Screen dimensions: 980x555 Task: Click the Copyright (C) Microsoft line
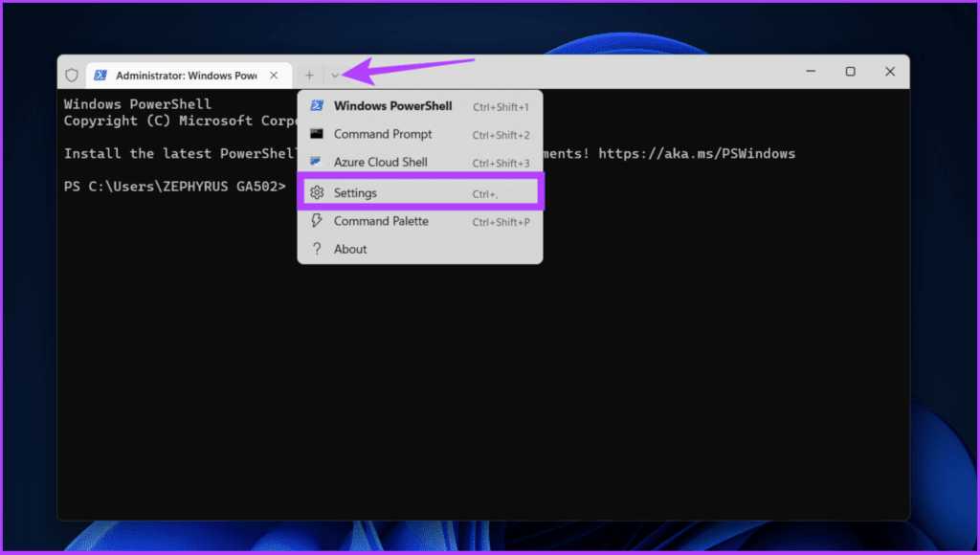[180, 121]
